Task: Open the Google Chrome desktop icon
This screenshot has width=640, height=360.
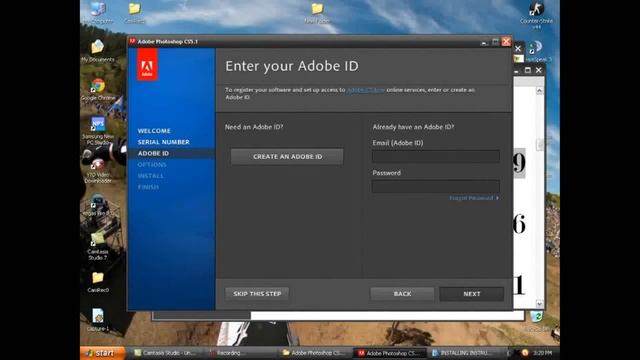Action: click(98, 90)
